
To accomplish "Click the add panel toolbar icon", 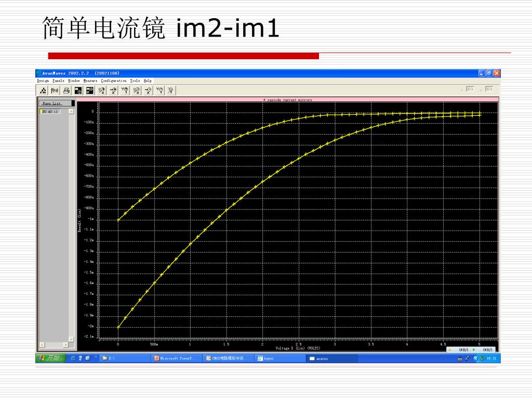I will click(78, 90).
